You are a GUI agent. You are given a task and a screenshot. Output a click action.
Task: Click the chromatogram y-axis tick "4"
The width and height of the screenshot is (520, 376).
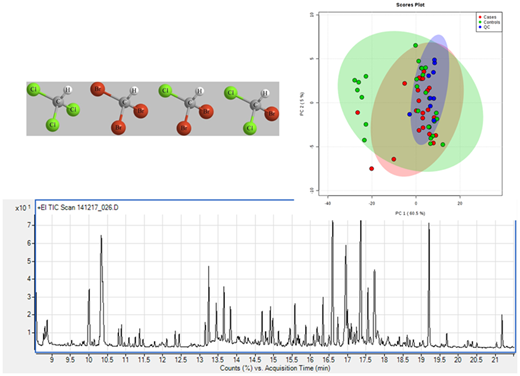pos(29,279)
